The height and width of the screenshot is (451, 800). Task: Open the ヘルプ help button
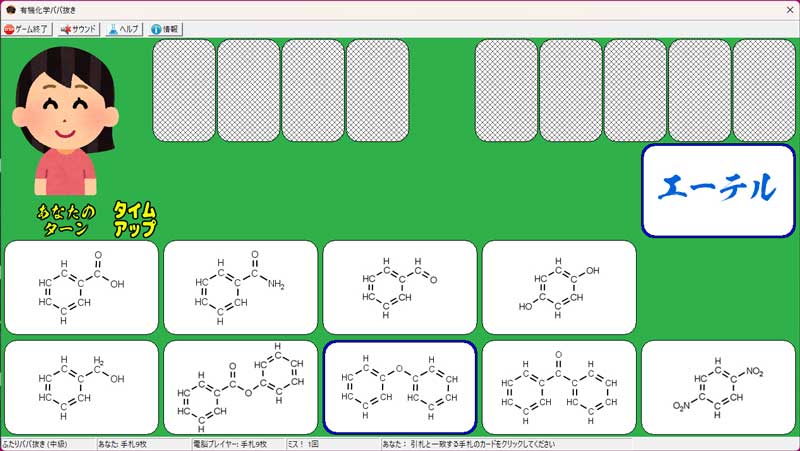[x=124, y=29]
